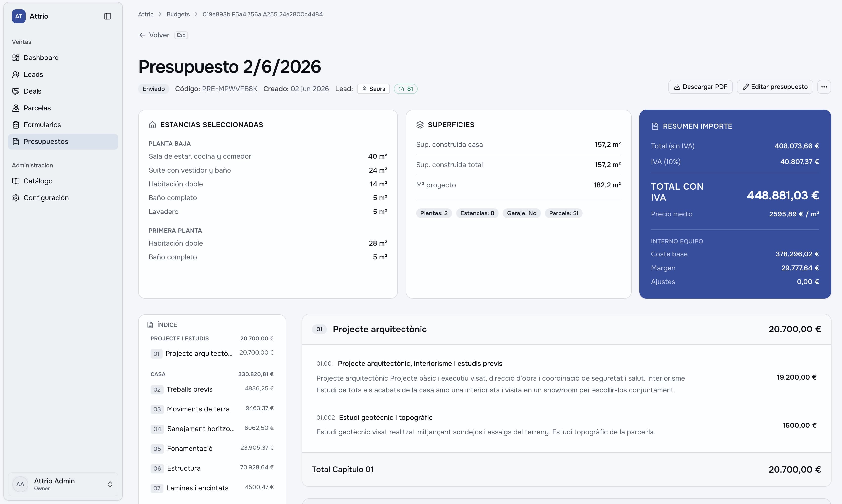Screen dimensions: 842x504
Task: Click the Superficies layers icon
Action: pos(420,125)
